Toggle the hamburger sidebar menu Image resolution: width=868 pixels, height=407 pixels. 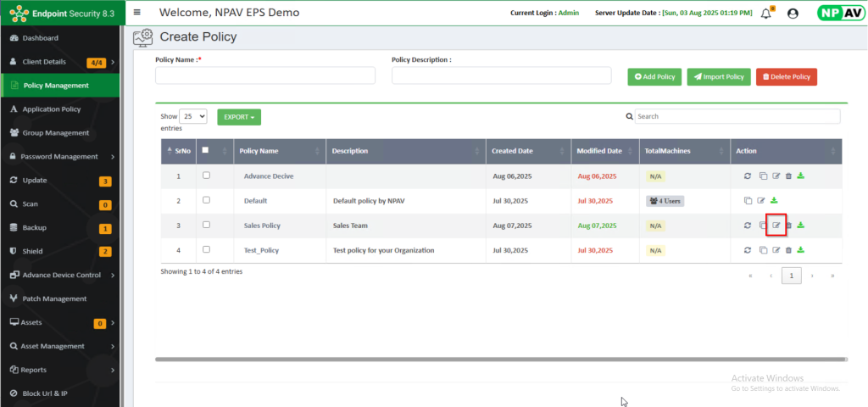click(x=137, y=13)
